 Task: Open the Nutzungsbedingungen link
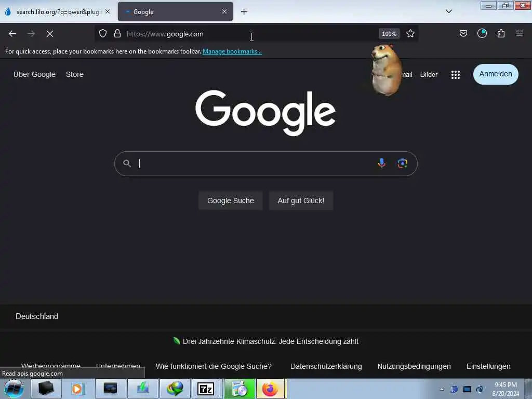[x=414, y=366]
